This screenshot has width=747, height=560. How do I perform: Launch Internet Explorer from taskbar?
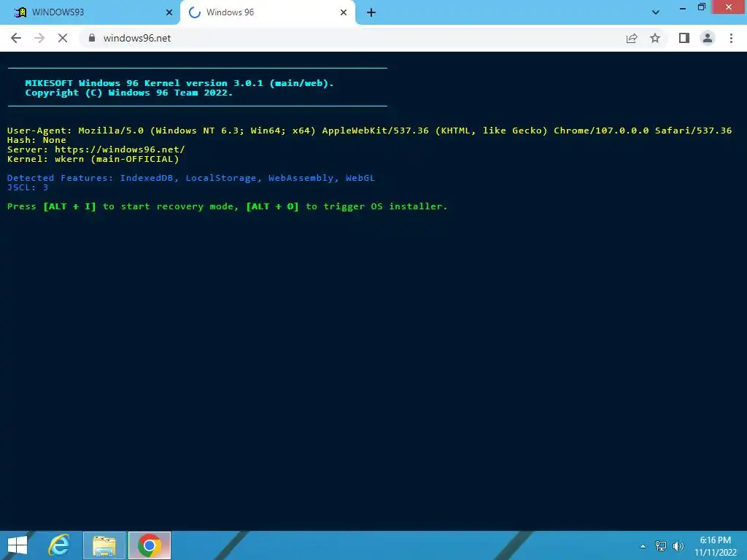pos(60,545)
